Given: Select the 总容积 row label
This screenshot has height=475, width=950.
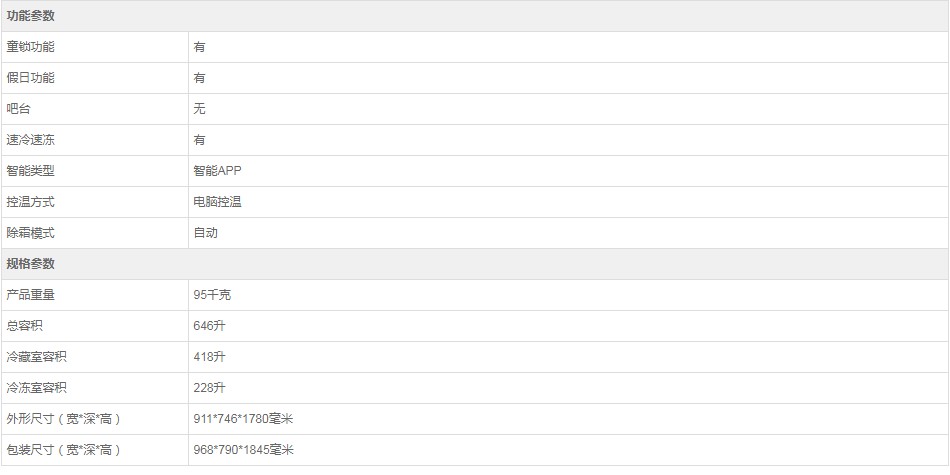Looking at the screenshot, I should click(24, 326).
